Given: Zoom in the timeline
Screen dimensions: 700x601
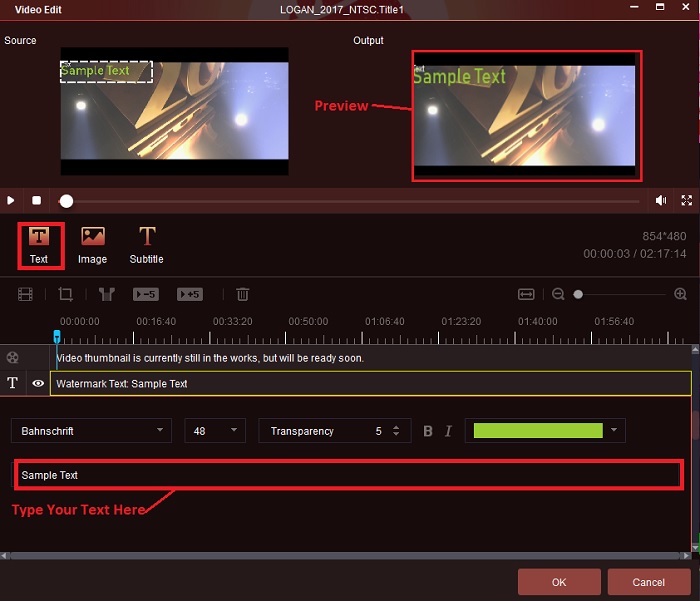Looking at the screenshot, I should (x=680, y=294).
